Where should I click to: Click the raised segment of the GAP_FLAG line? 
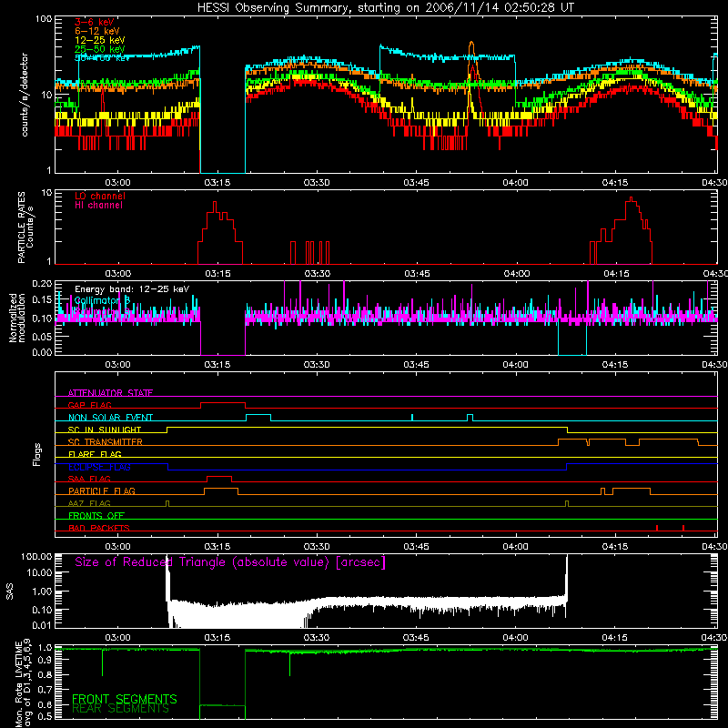coord(223,403)
